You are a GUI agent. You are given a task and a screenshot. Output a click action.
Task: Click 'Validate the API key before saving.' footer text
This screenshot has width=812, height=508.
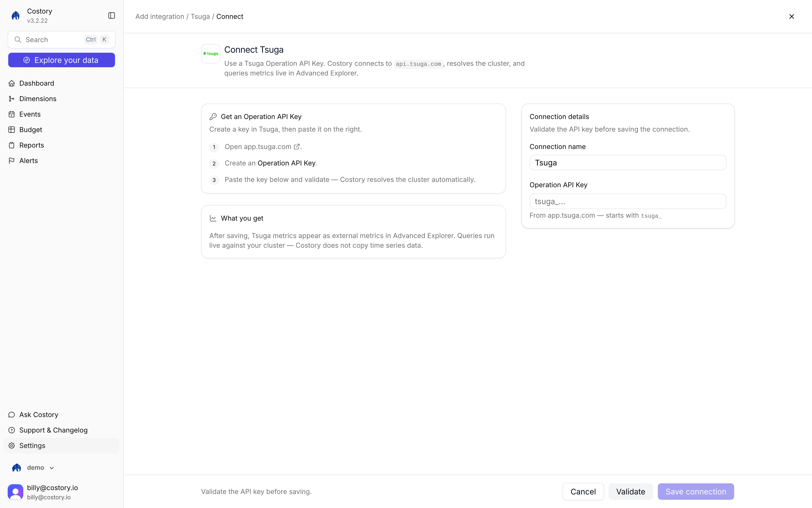click(x=256, y=492)
